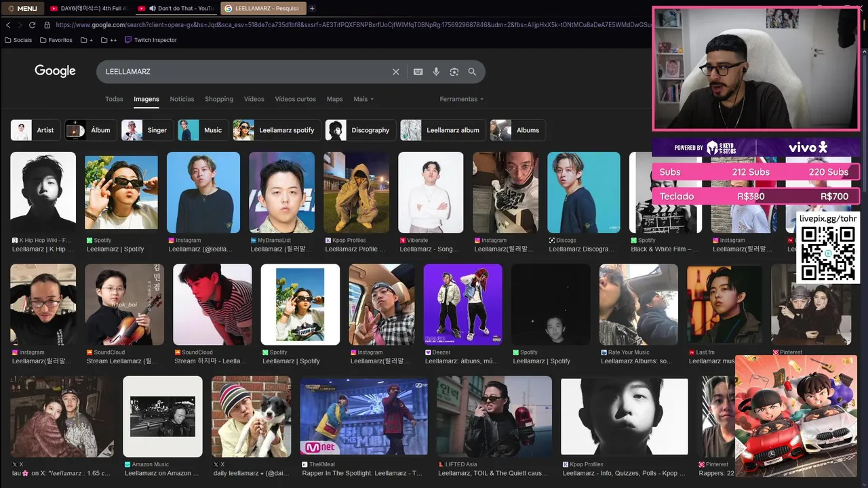Image resolution: width=868 pixels, height=488 pixels.
Task: Select the Imagens search tab
Action: 146,99
